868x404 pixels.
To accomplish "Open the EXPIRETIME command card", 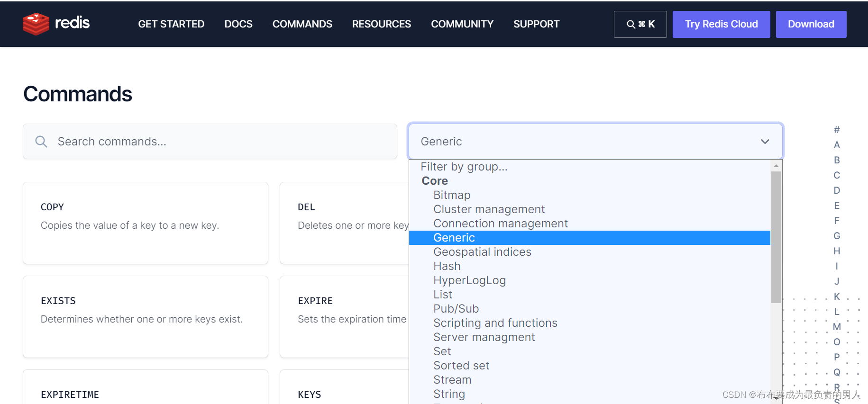I will pyautogui.click(x=146, y=387).
